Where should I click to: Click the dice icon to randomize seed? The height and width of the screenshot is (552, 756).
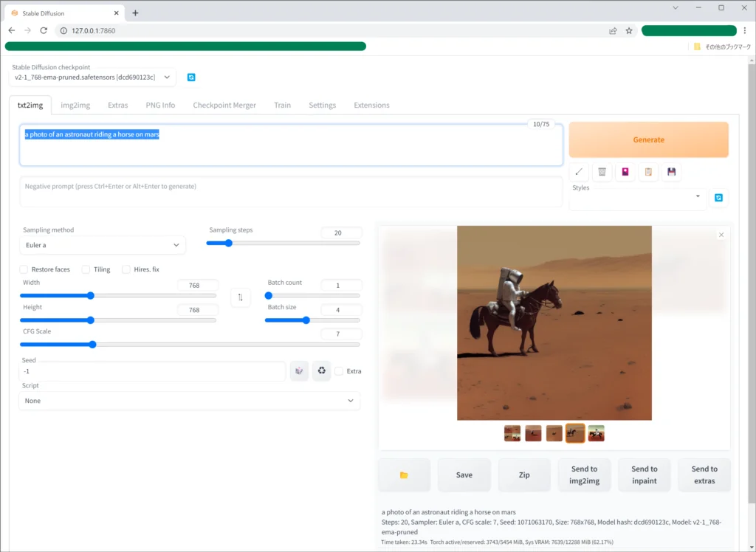299,371
